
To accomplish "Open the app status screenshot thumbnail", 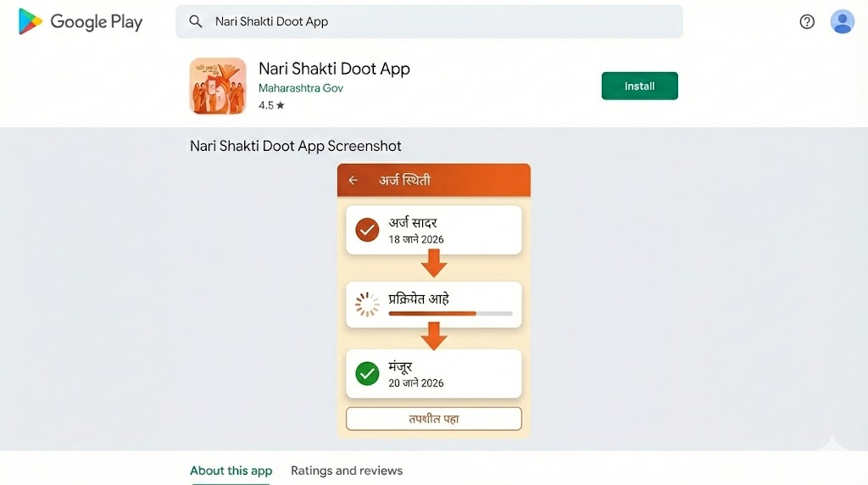I will click(433, 300).
